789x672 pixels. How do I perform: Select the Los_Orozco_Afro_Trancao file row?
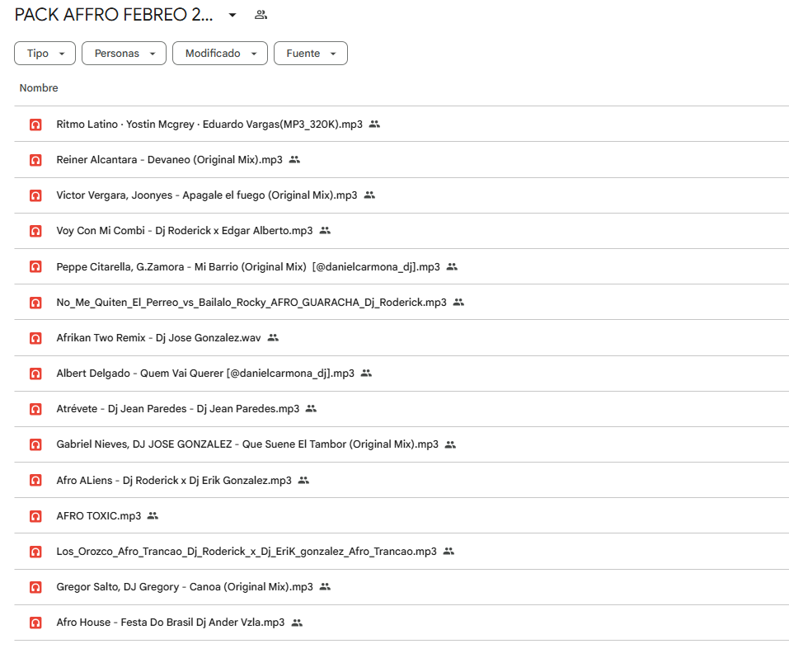point(246,552)
